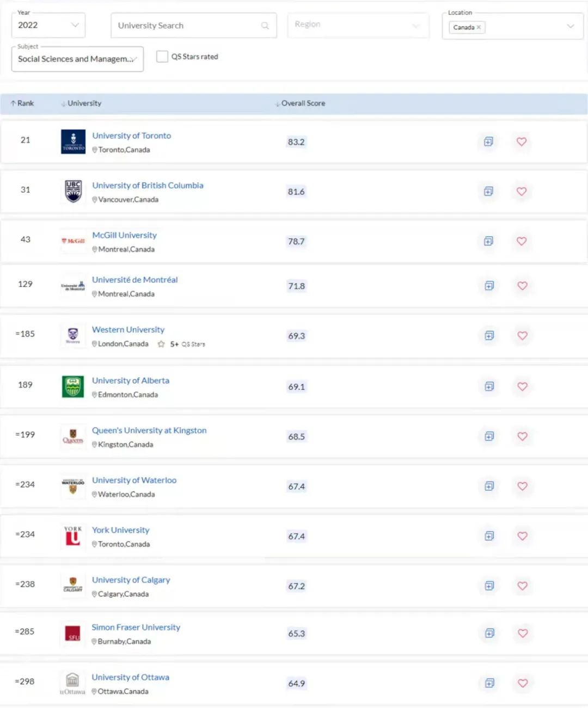
Task: Open Queen's University at Kingston link
Action: 149,430
